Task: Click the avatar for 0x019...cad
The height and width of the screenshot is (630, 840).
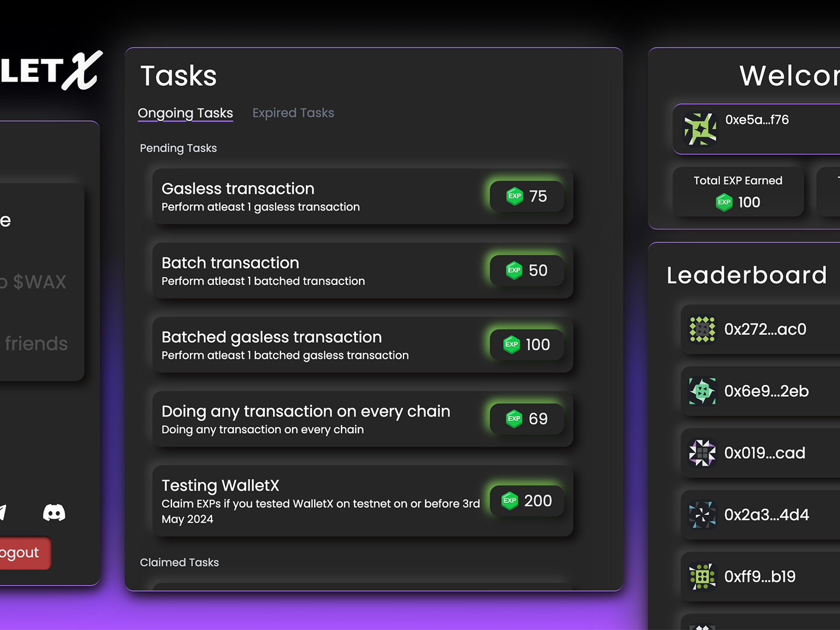Action: point(702,453)
